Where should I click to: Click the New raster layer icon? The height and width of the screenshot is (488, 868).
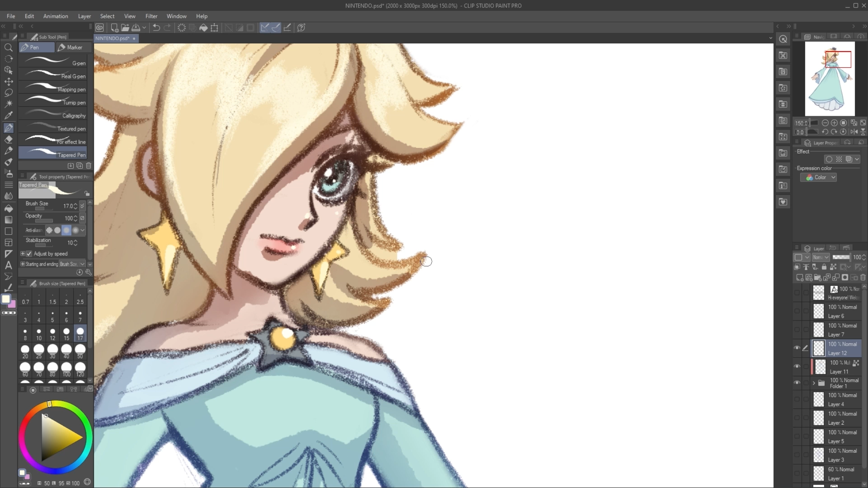point(799,277)
